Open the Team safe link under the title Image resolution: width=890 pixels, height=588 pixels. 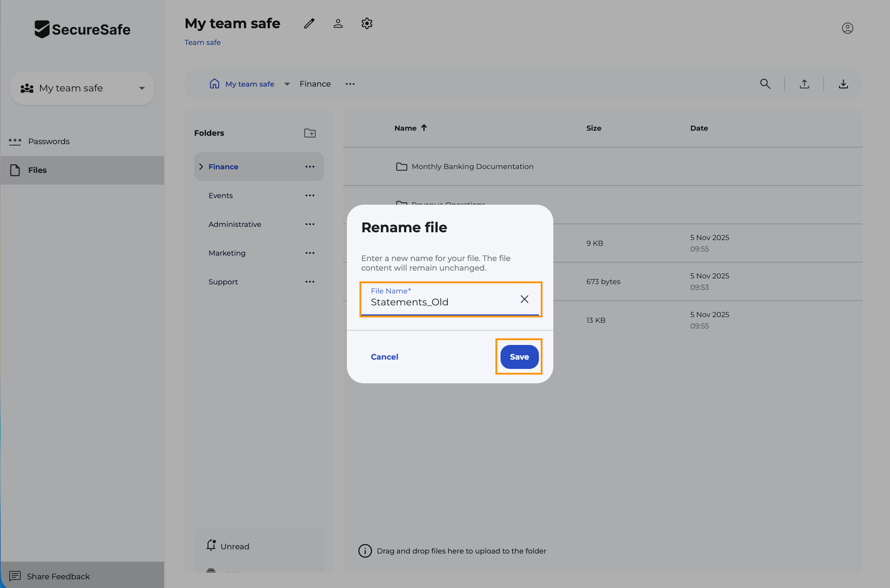click(202, 42)
